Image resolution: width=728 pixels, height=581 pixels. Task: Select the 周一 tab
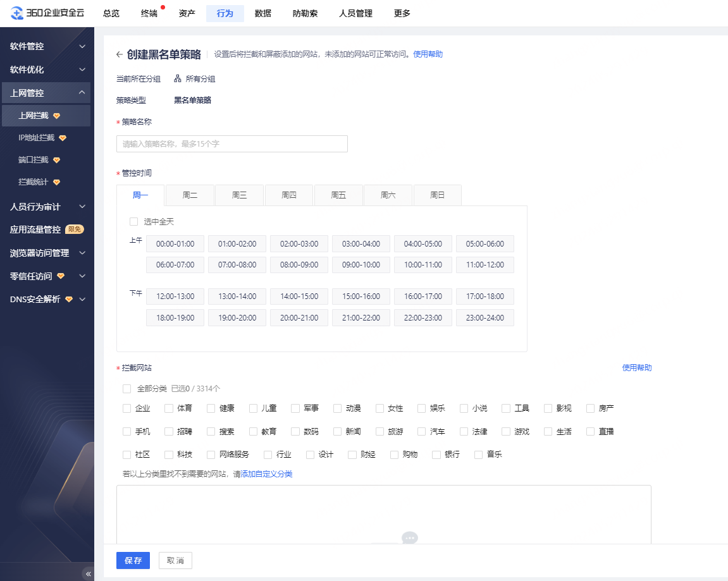pos(140,195)
